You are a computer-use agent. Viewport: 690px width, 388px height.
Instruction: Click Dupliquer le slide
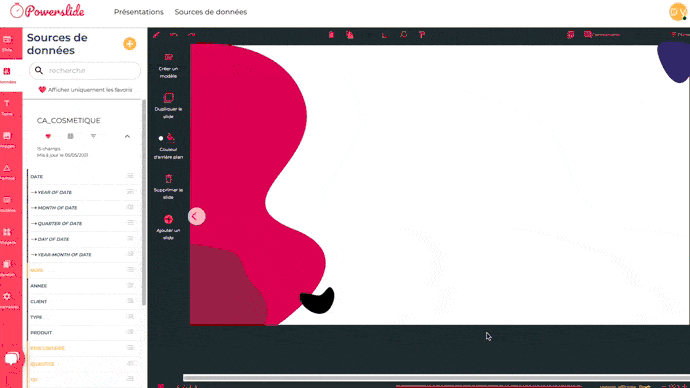tap(168, 106)
